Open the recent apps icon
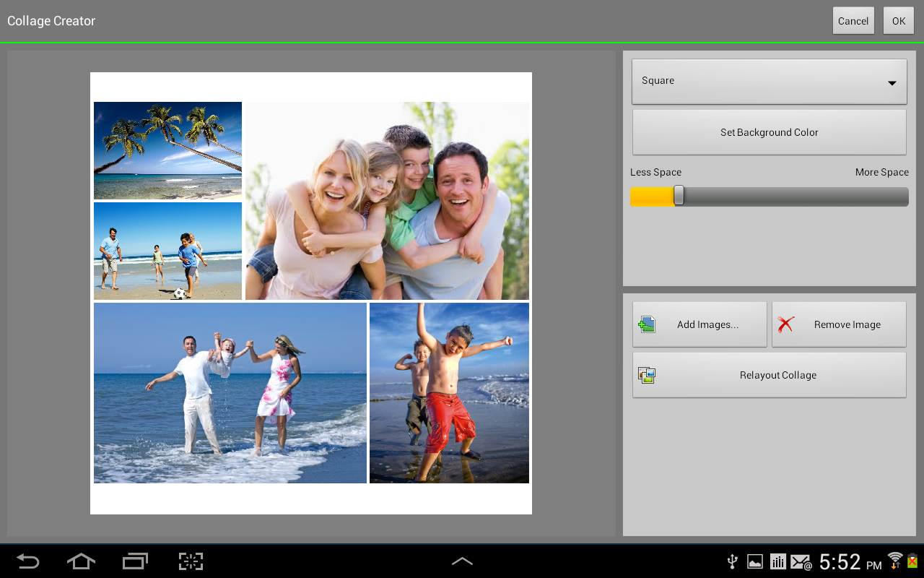 (135, 561)
